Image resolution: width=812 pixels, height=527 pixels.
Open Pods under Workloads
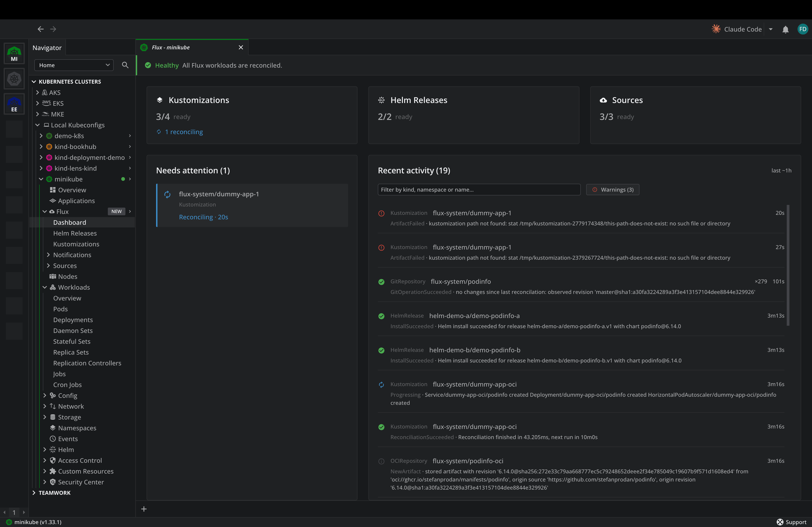[x=60, y=309]
